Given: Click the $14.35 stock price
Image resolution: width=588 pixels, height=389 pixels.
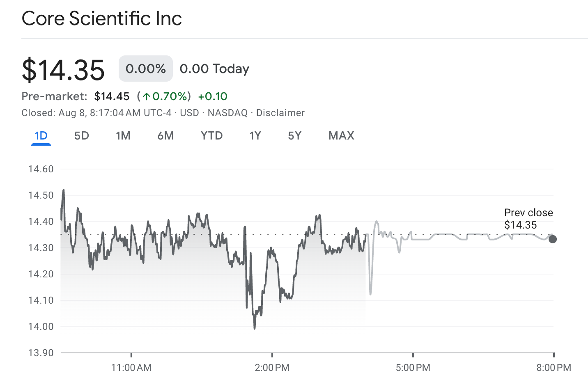Looking at the screenshot, I should coord(63,70).
